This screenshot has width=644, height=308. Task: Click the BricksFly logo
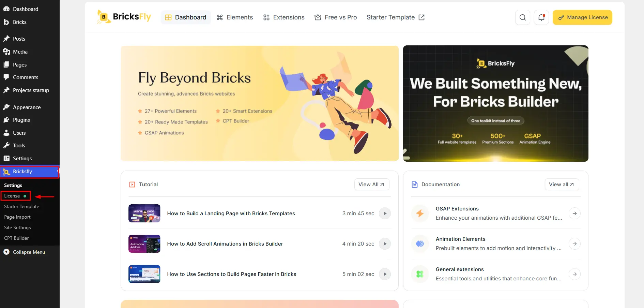coord(124,17)
